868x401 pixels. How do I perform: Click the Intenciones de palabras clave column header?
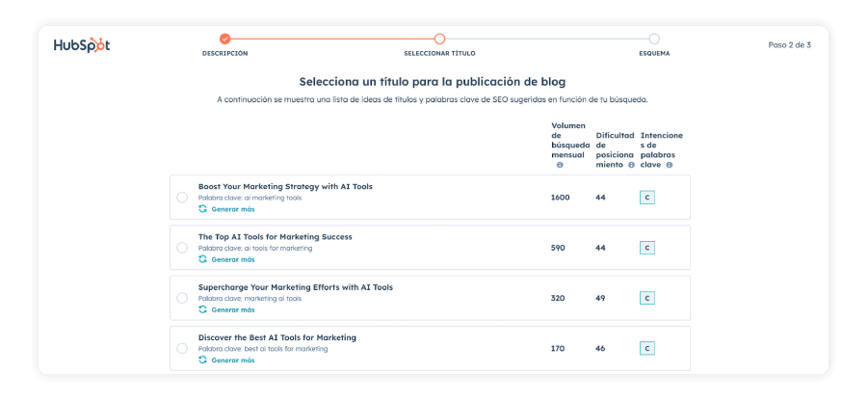(662, 150)
